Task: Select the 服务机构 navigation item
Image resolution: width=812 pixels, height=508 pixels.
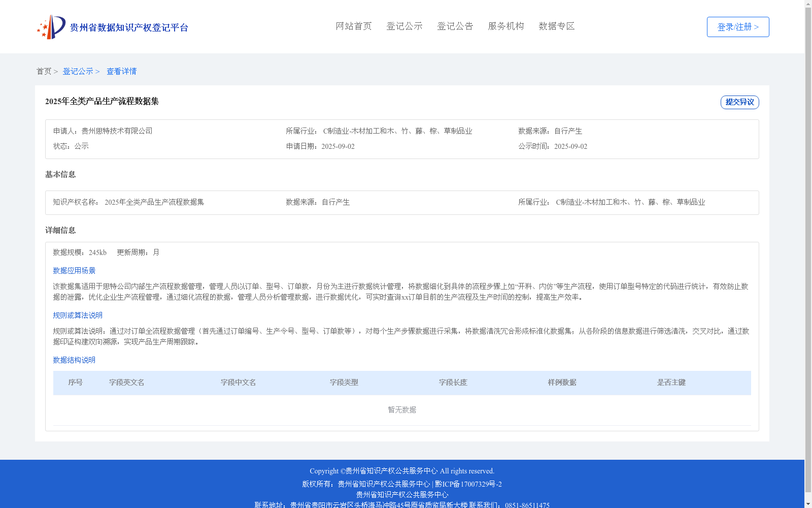Action: (506, 26)
